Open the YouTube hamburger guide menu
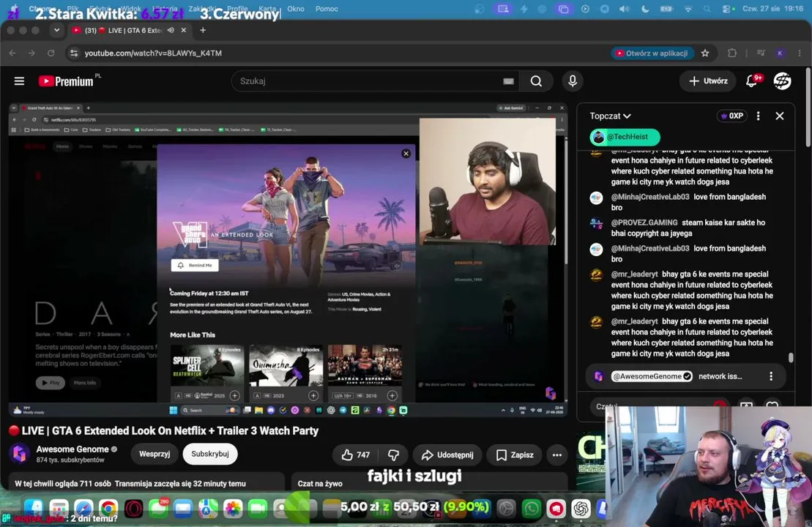Image resolution: width=812 pixels, height=527 pixels. coord(19,81)
